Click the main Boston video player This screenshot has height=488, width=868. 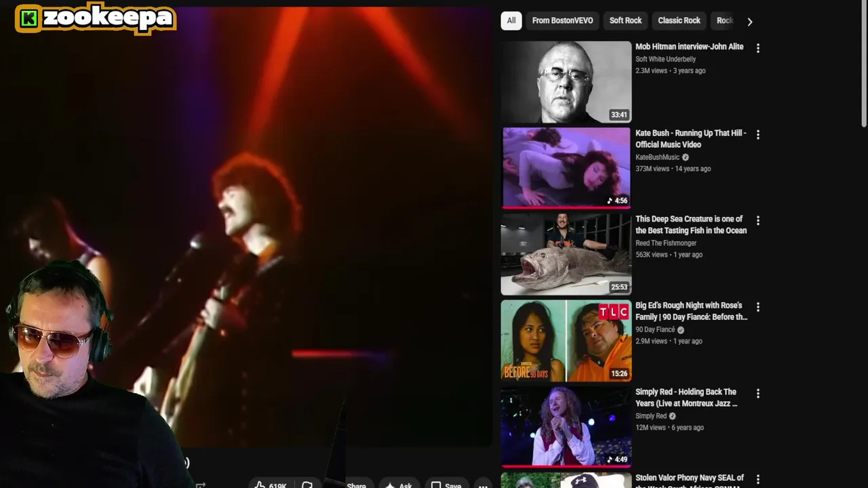coord(246,227)
